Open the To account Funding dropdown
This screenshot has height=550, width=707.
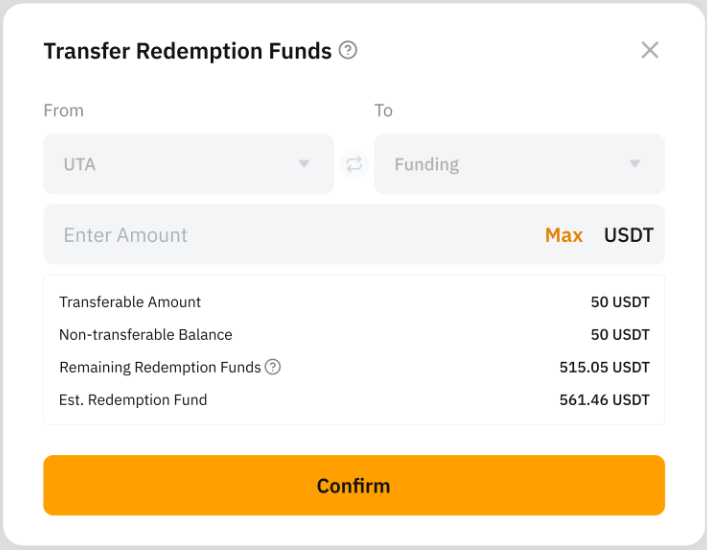click(x=518, y=164)
